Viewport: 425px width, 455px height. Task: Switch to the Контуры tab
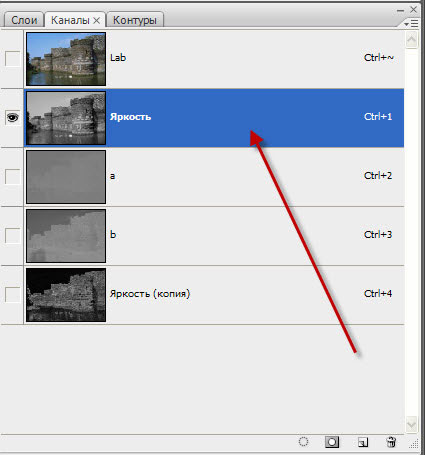tap(135, 20)
